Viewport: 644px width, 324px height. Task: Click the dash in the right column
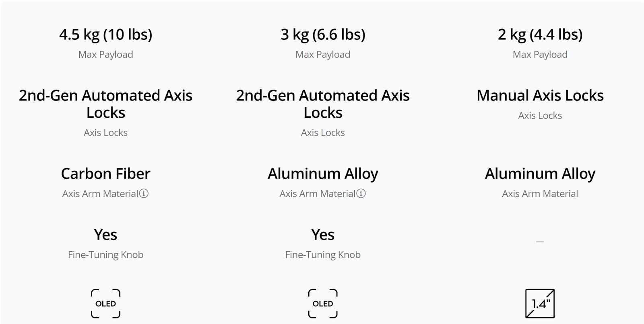(540, 242)
